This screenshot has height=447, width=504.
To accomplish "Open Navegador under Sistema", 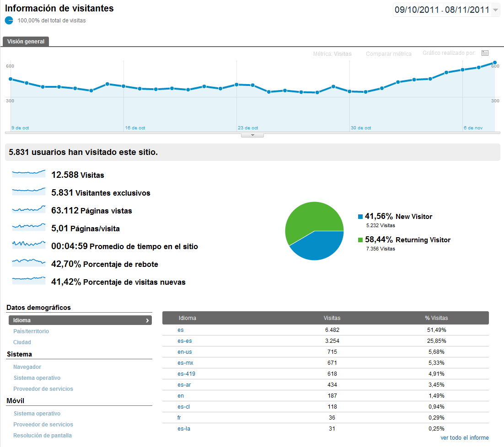I will point(27,367).
